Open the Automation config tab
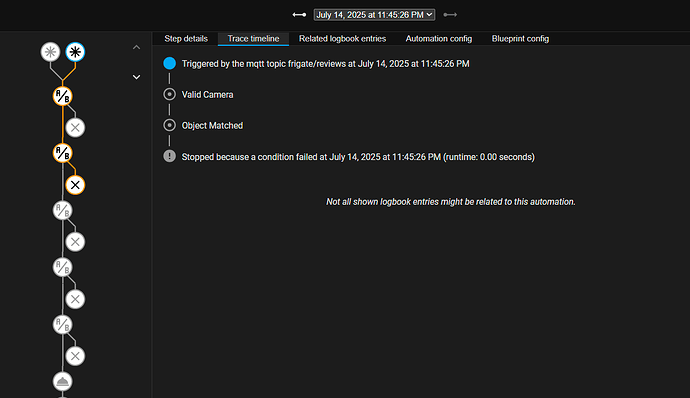Screen dimensions: 690x398 click(439, 39)
